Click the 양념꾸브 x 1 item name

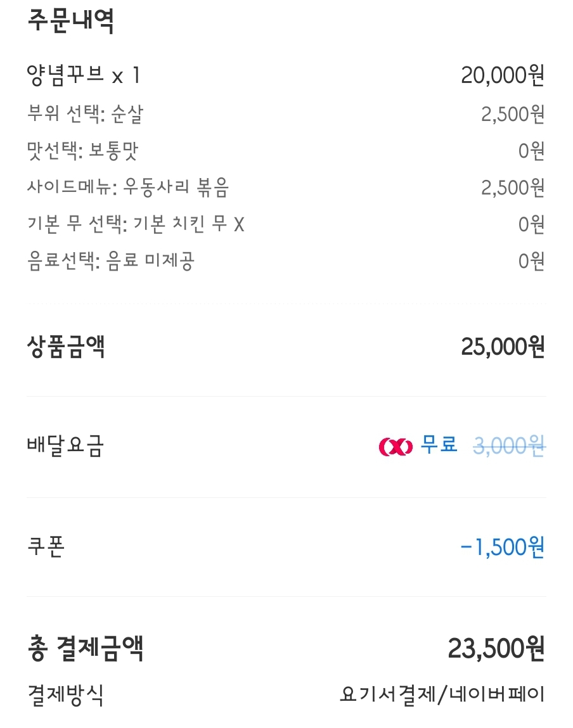84,75
